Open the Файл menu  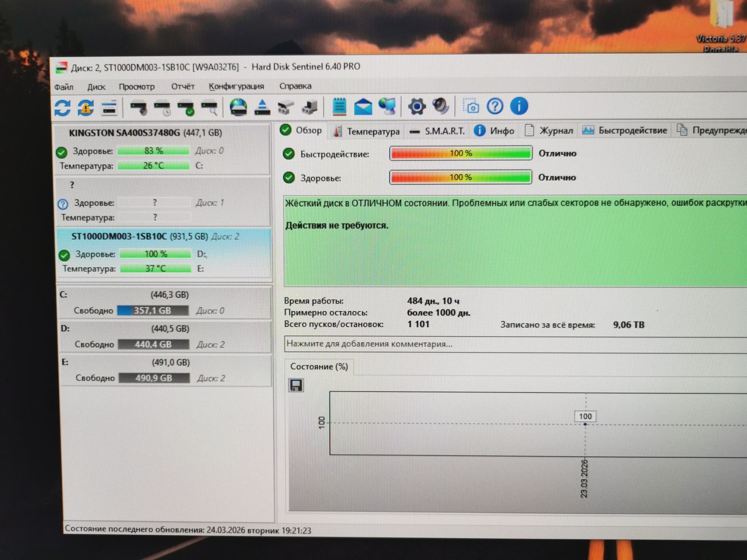pos(64,87)
